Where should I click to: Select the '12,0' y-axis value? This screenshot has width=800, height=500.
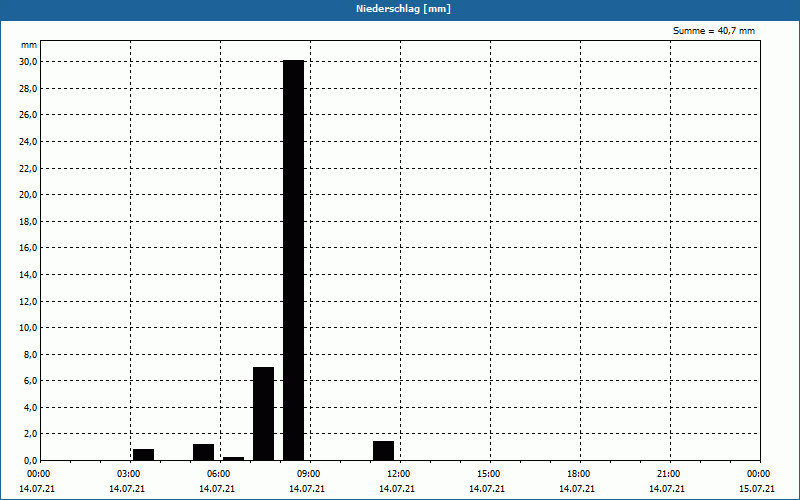[28, 301]
